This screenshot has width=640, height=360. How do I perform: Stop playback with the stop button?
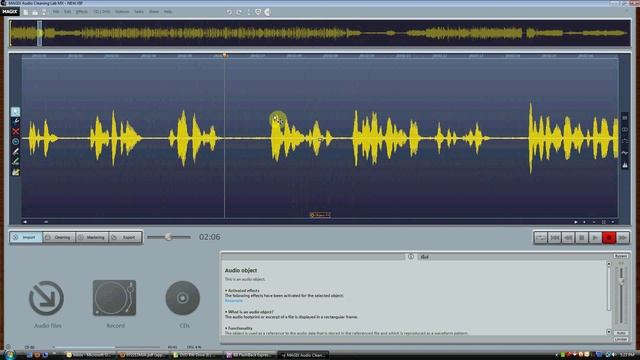pos(582,238)
